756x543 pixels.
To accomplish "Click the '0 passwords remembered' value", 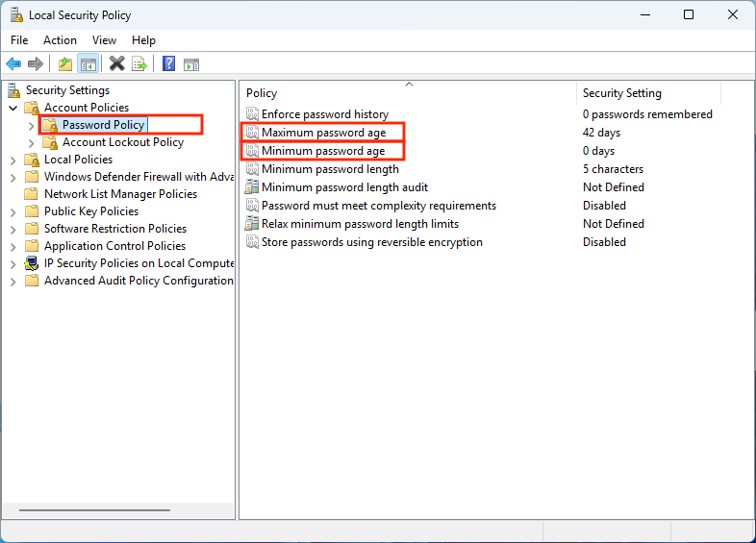I will (x=647, y=114).
